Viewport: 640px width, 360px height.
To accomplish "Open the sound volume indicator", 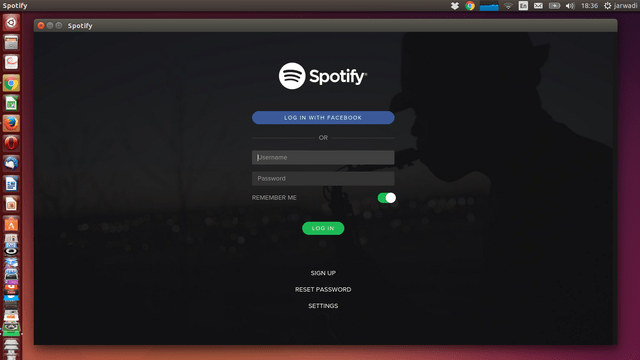I will [x=570, y=6].
